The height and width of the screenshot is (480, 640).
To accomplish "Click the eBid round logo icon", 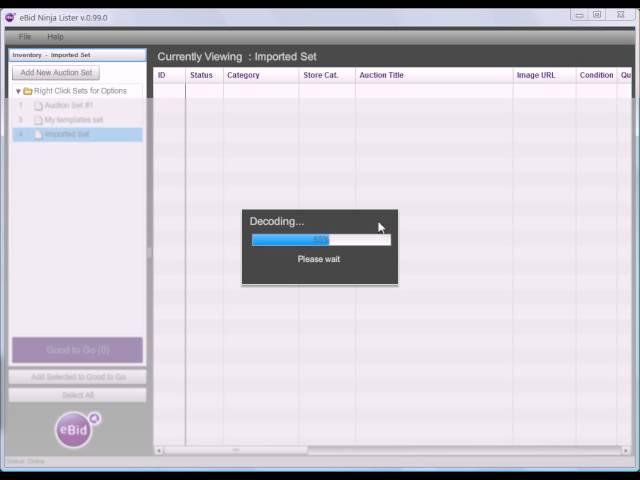I will 74,429.
